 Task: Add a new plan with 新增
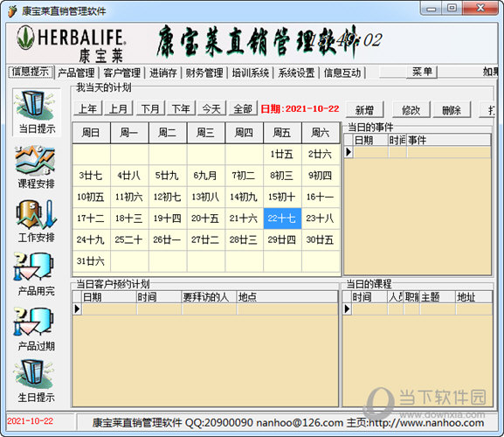(x=364, y=110)
